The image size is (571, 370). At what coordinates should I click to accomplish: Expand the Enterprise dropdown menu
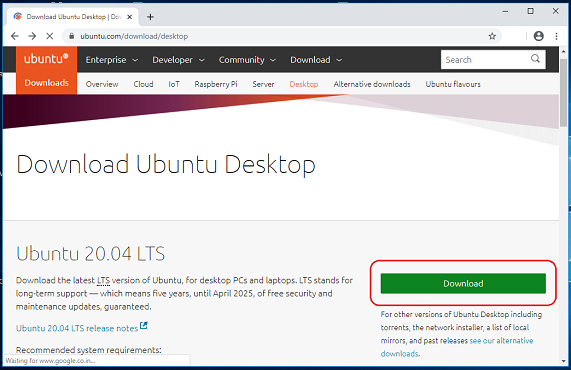[x=111, y=60]
